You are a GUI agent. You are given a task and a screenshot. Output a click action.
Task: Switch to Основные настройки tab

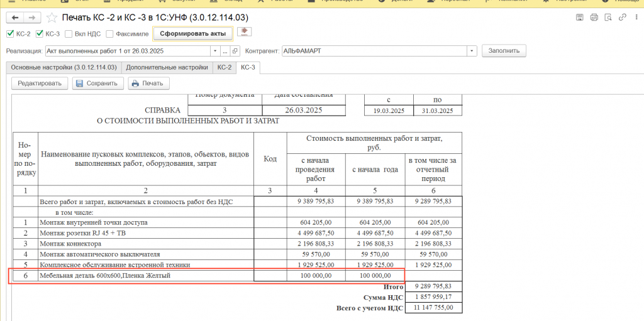pyautogui.click(x=64, y=67)
